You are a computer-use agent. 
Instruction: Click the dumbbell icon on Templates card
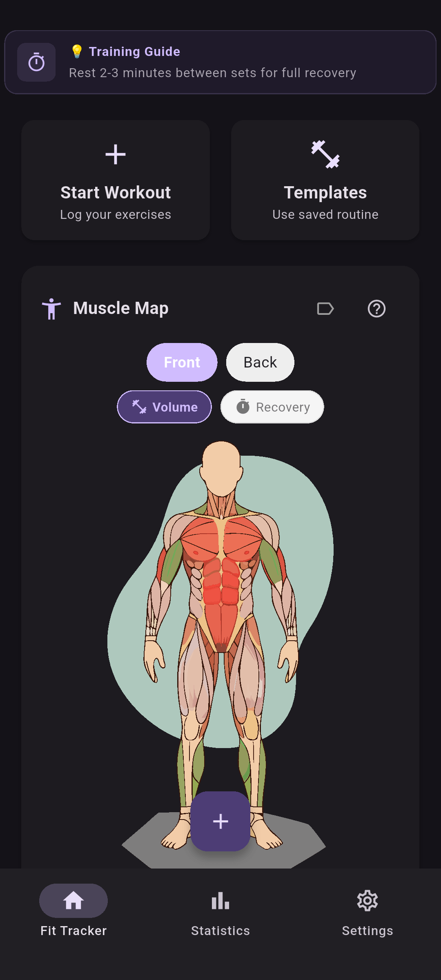pos(325,154)
